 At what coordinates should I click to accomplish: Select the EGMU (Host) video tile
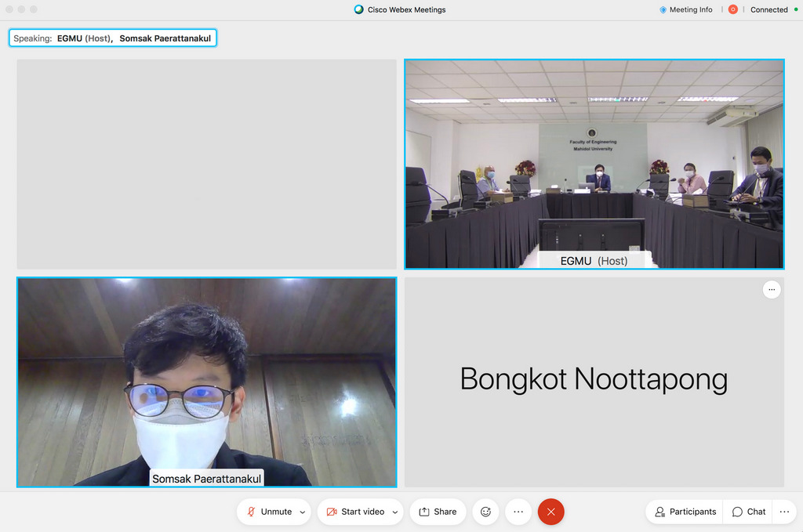[594, 164]
